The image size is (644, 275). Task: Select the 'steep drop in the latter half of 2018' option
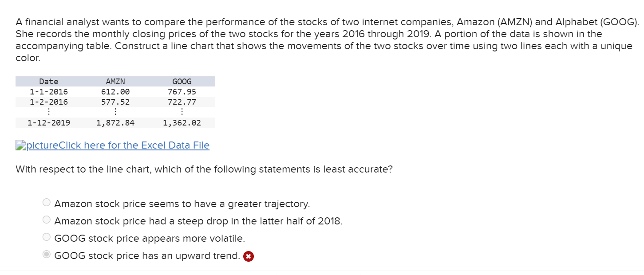point(46,219)
